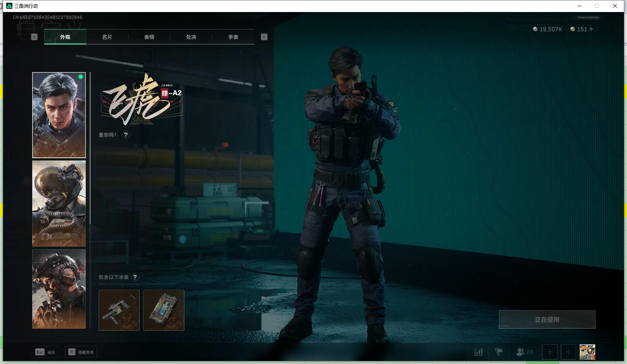Image resolution: width=627 pixels, height=364 pixels.
Task: Open the 表情 tab
Action: click(149, 37)
